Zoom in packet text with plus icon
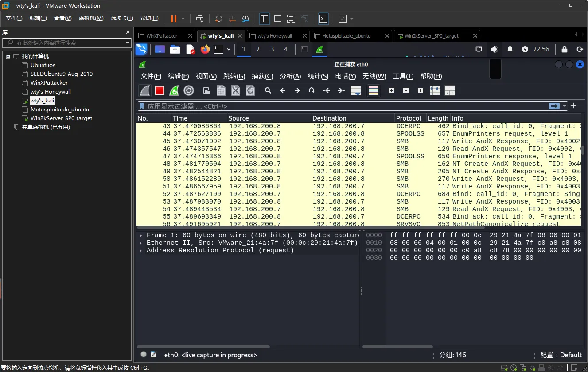This screenshot has width=588, height=372. (x=391, y=90)
